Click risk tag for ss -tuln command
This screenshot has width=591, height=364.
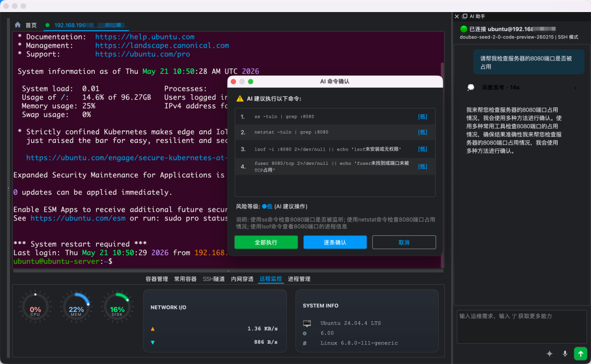point(422,117)
